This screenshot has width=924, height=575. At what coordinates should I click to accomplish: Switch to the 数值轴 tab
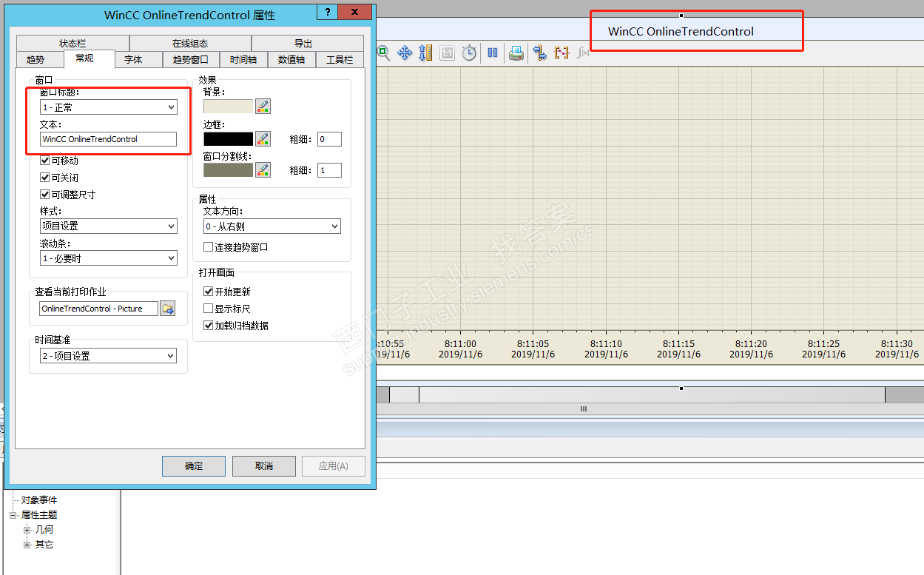pos(291,60)
